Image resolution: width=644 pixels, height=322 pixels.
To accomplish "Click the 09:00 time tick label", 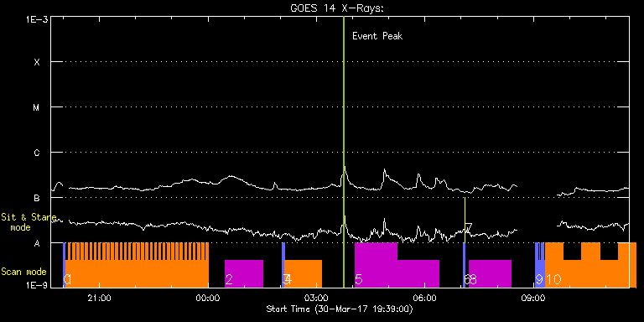I will [x=533, y=298].
